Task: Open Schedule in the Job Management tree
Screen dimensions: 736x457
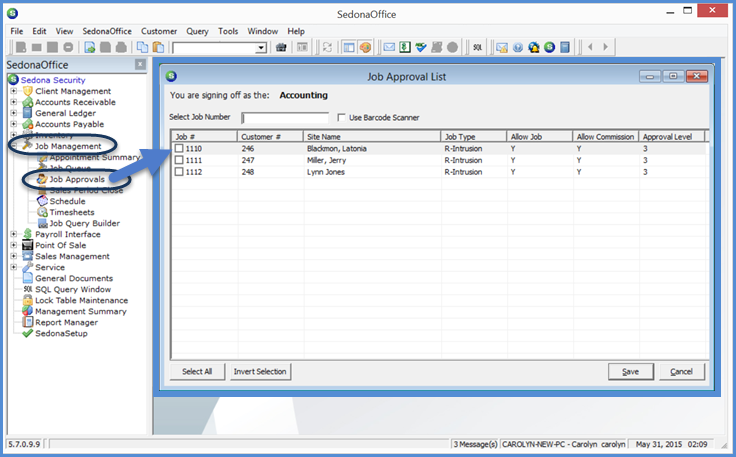Action: (x=67, y=201)
